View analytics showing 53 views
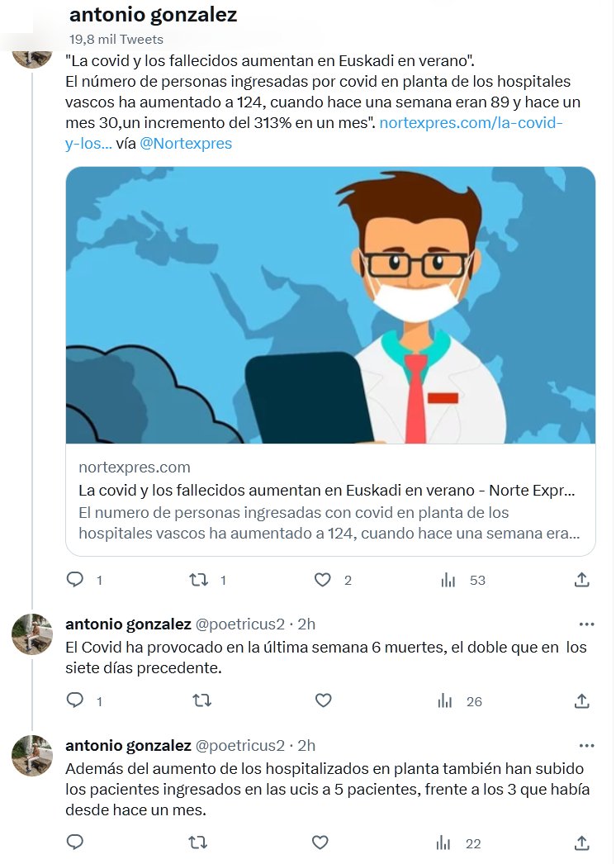Image resolution: width=616 pixels, height=864 pixels. click(448, 580)
